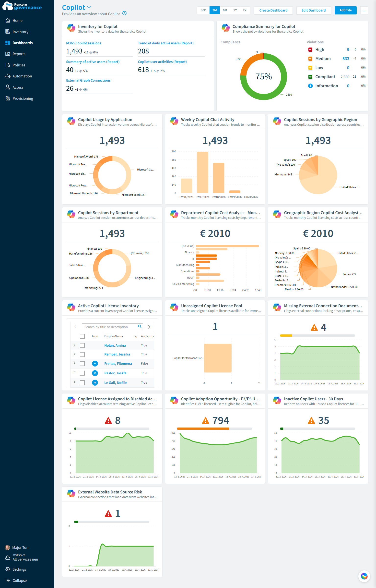The image size is (376, 588).
Task: Open the Copilot dashboard title dropdown
Action: click(x=89, y=7)
